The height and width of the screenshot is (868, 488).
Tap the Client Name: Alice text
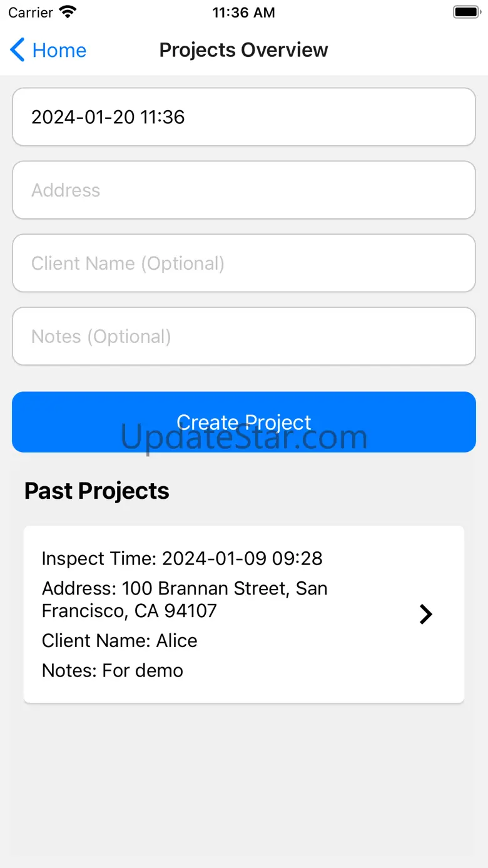coord(119,641)
